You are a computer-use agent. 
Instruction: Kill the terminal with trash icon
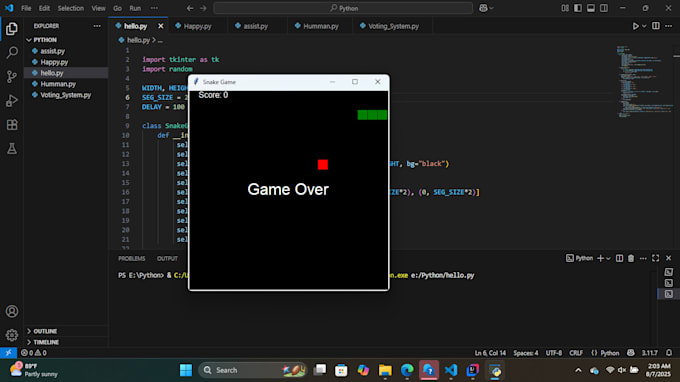(631, 258)
